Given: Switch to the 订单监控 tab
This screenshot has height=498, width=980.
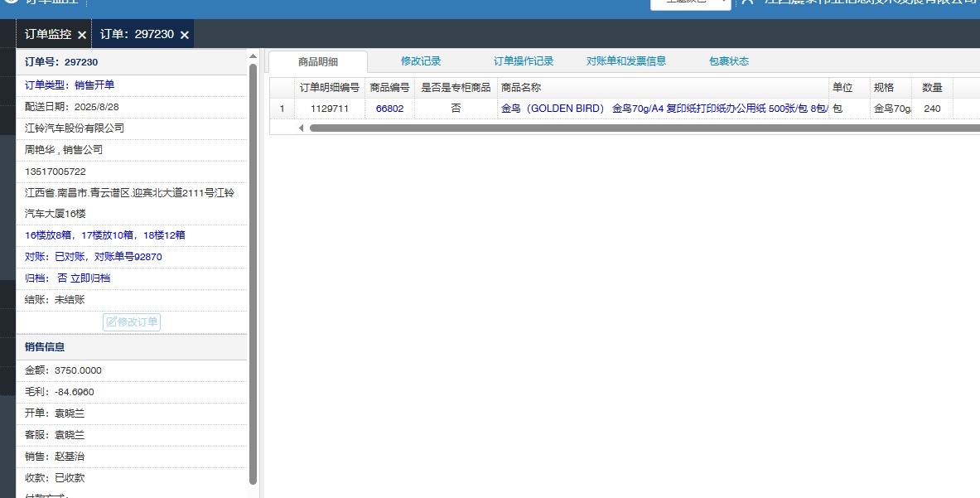Looking at the screenshot, I should (x=48, y=34).
